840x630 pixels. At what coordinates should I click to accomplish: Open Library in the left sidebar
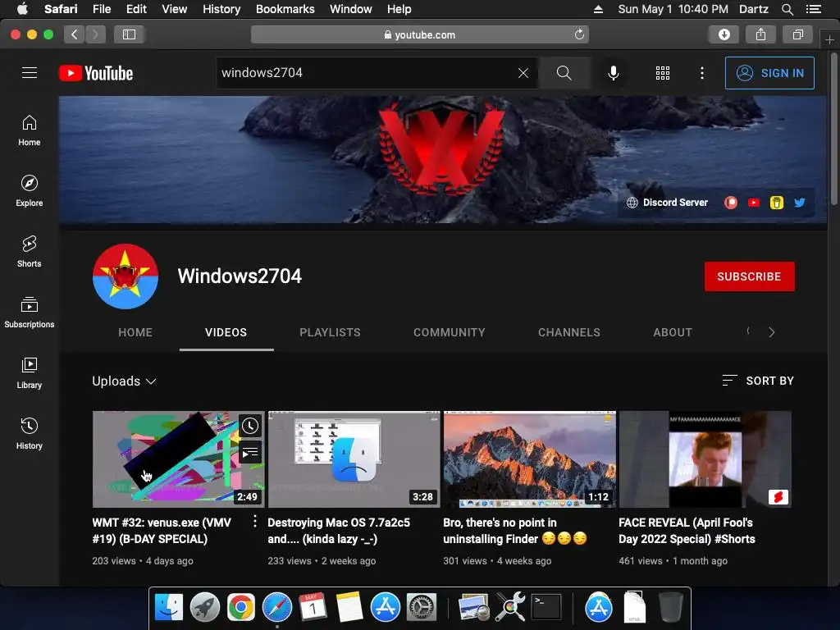click(30, 373)
